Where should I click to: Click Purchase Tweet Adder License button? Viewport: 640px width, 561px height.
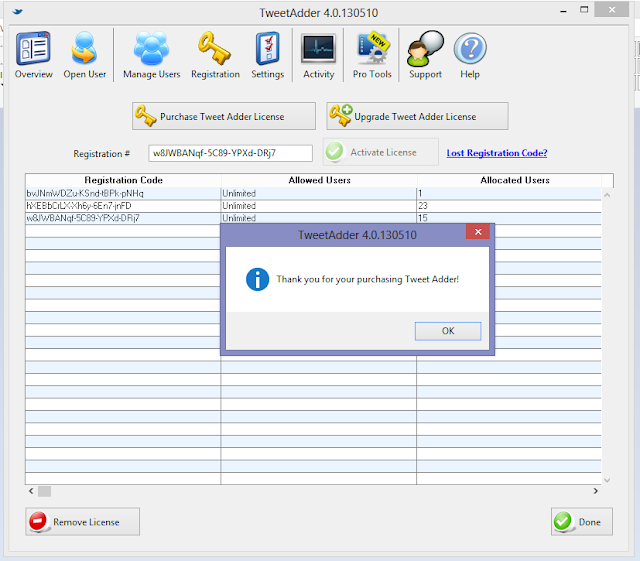(224, 116)
